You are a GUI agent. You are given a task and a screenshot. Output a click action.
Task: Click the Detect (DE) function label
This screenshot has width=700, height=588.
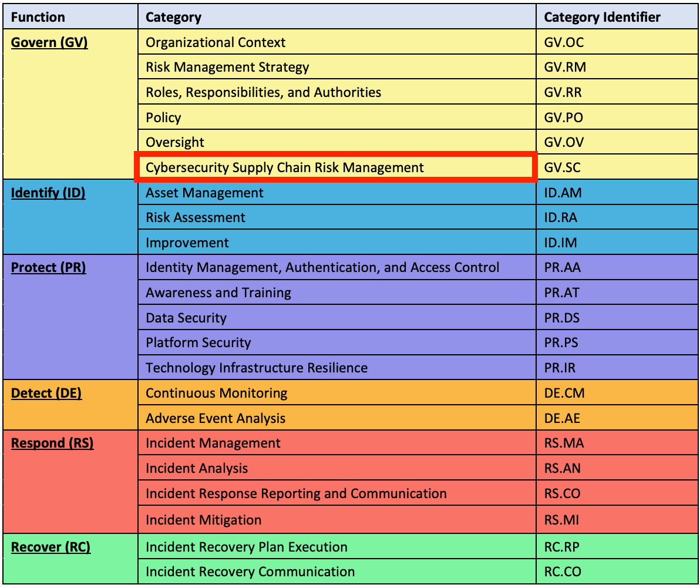[x=46, y=393]
